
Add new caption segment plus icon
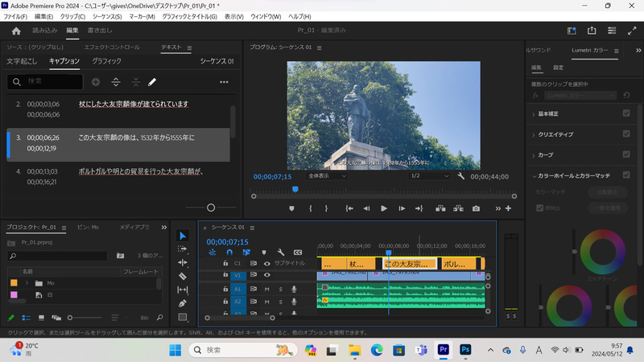pos(96,82)
